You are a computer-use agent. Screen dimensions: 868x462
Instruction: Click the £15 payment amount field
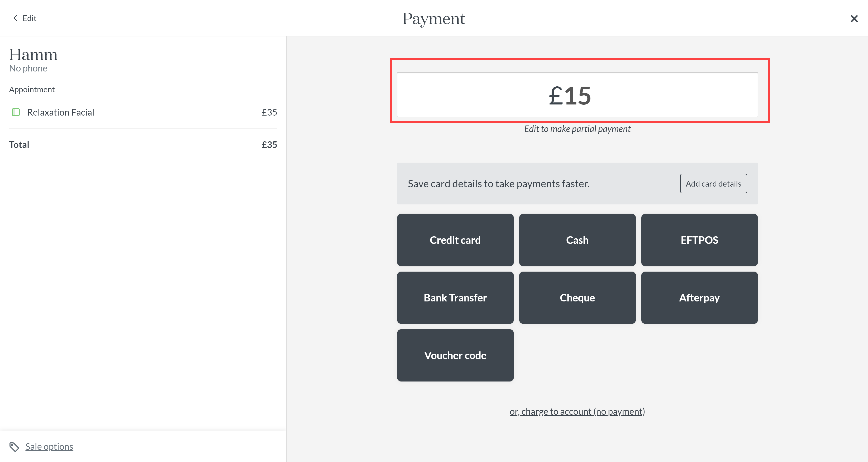point(577,95)
